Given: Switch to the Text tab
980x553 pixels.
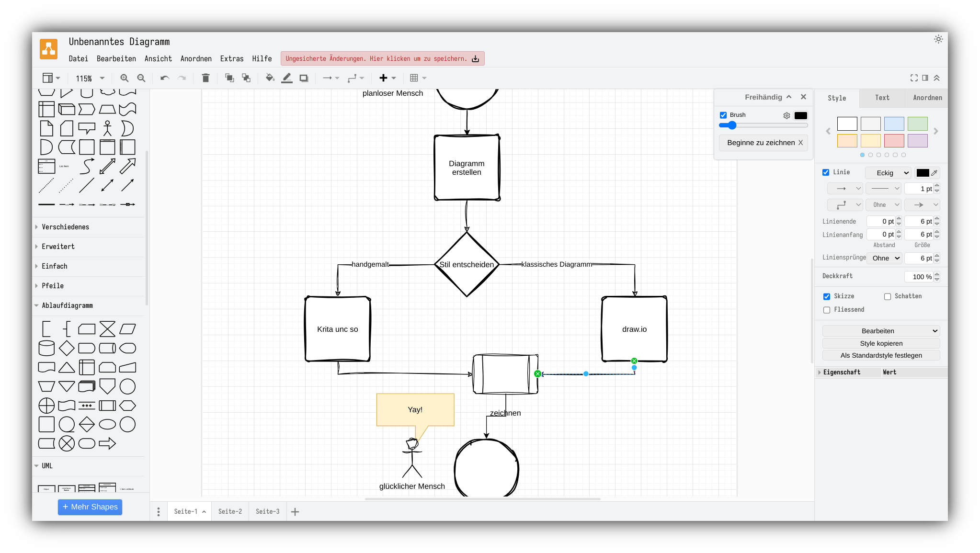Looking at the screenshot, I should click(882, 98).
